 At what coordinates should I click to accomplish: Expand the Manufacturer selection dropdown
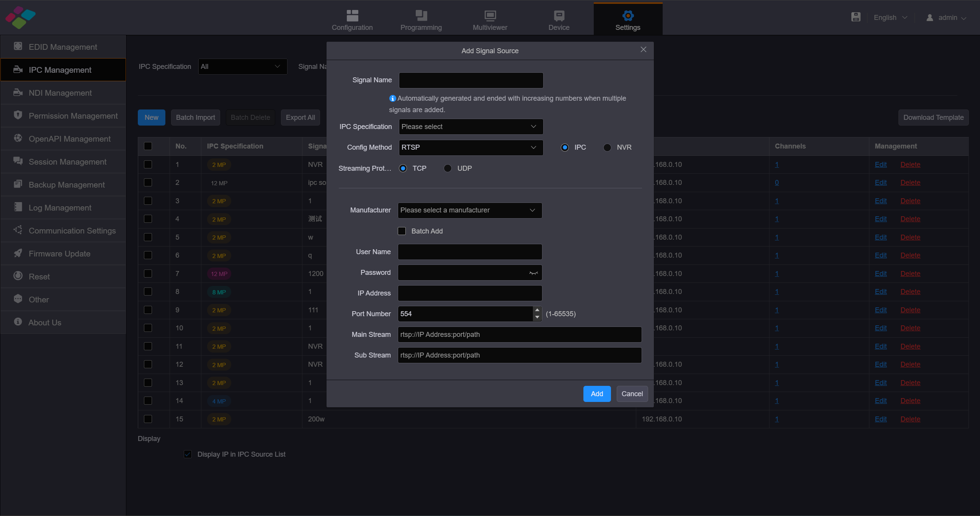click(x=469, y=210)
